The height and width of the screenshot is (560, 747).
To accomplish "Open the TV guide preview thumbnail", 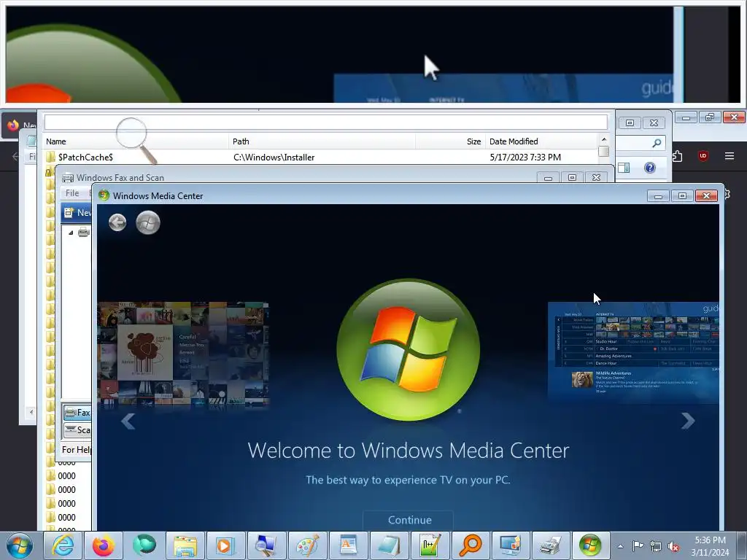I will [633, 352].
